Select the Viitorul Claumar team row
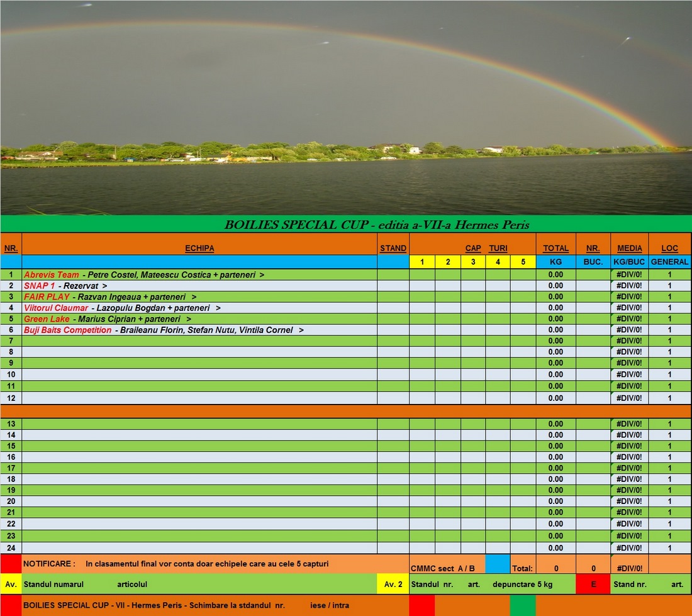Screen dimensions: 692x616 (x=122, y=308)
